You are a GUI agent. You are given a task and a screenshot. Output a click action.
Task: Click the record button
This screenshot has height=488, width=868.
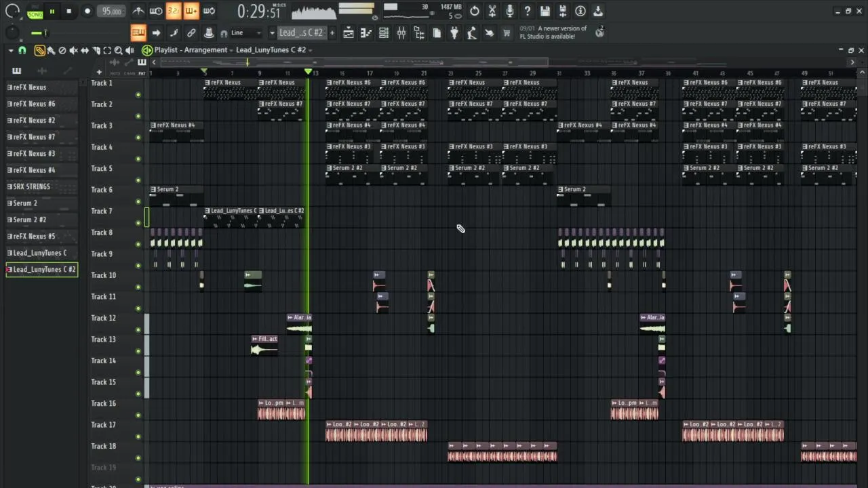(87, 12)
